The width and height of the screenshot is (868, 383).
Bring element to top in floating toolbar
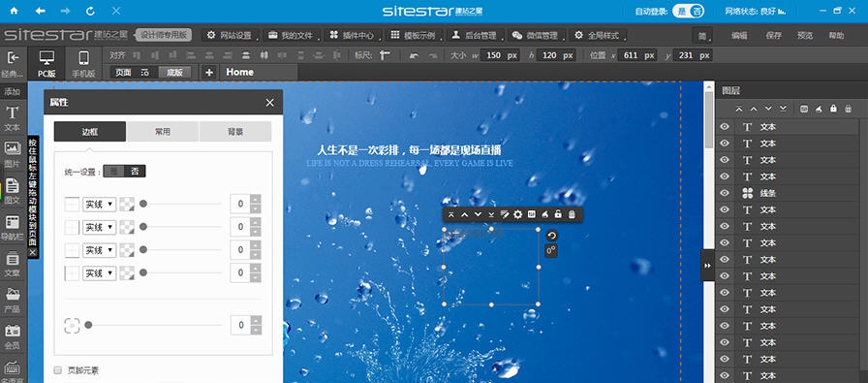pos(451,214)
